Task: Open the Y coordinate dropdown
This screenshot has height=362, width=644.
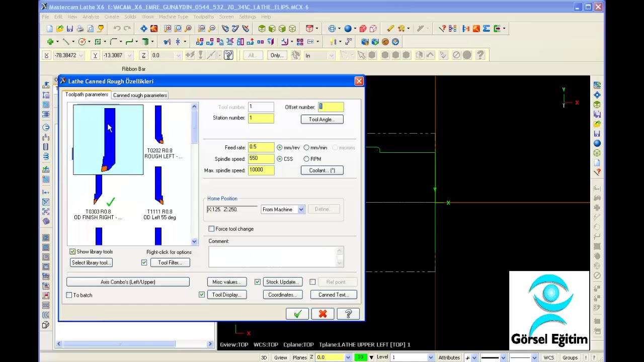Action: coord(130,55)
